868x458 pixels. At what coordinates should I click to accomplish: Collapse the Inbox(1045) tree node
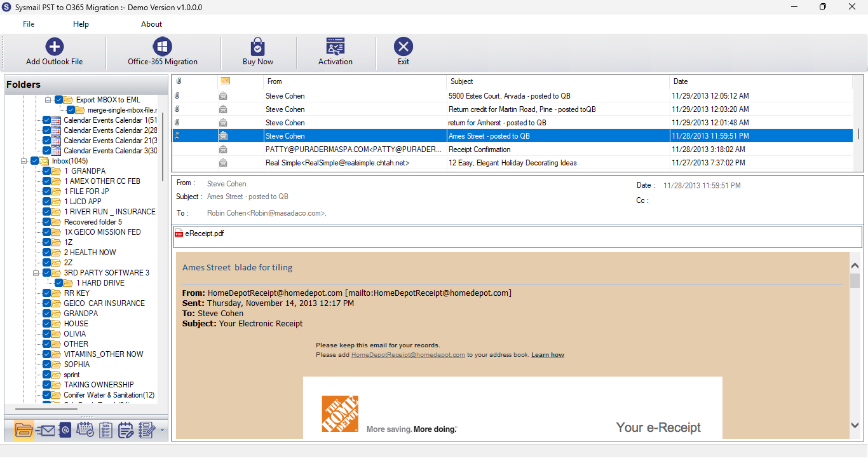coord(24,161)
